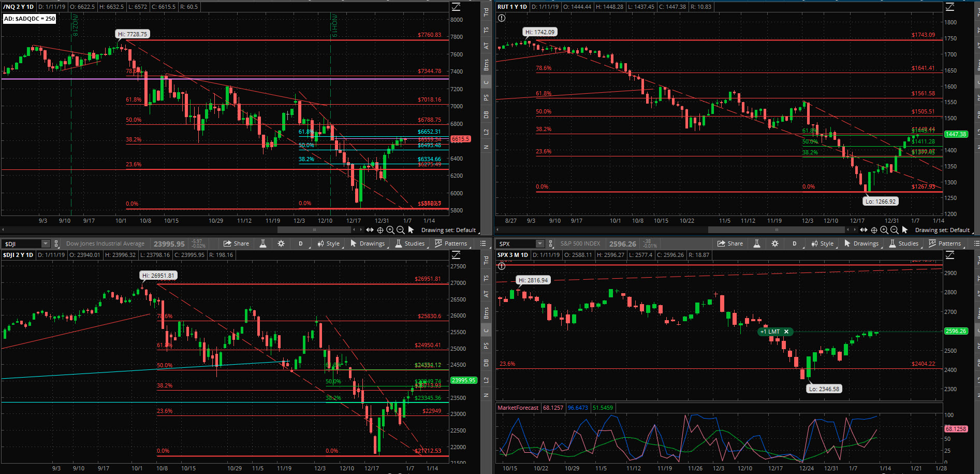Select pointer tool under the /NQ chart
Screen dimensions: 980x474
point(411,229)
